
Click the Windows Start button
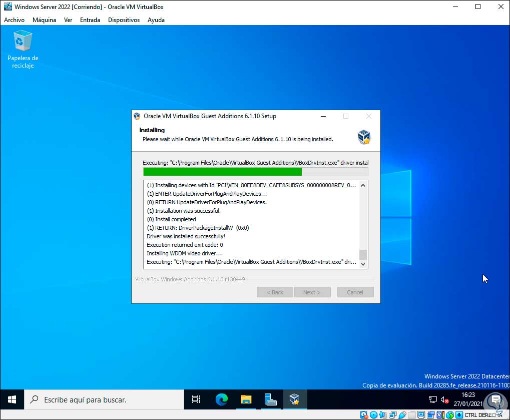[x=12, y=399]
